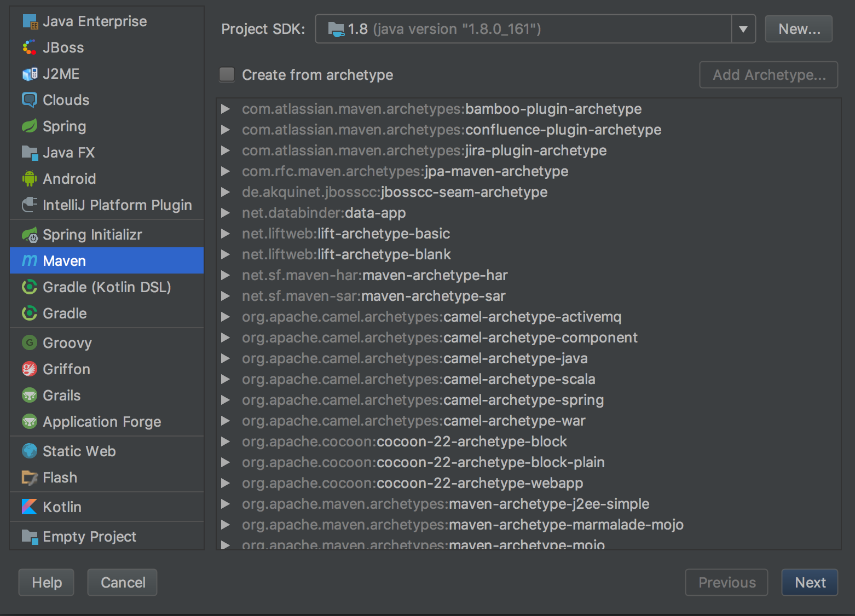Select the JBoss icon

[30, 48]
